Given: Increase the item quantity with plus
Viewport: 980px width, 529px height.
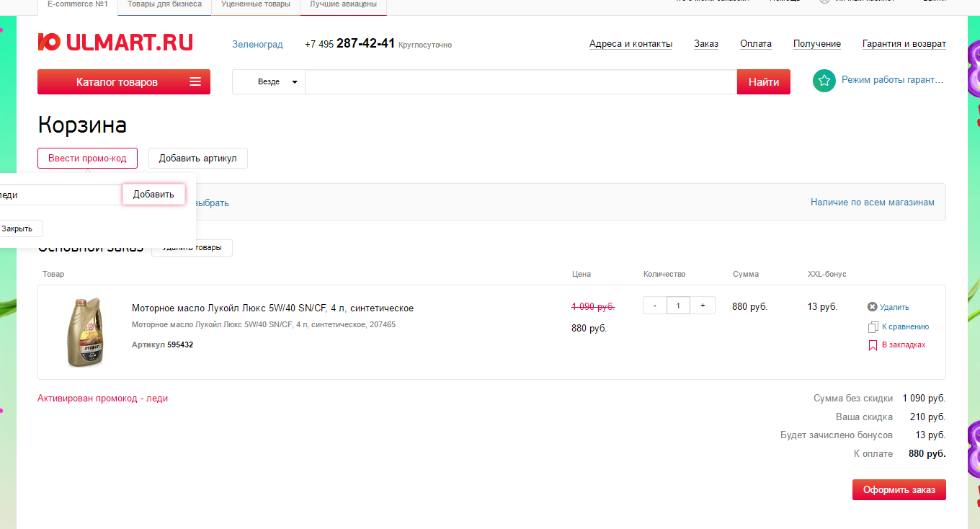Looking at the screenshot, I should tap(703, 306).
